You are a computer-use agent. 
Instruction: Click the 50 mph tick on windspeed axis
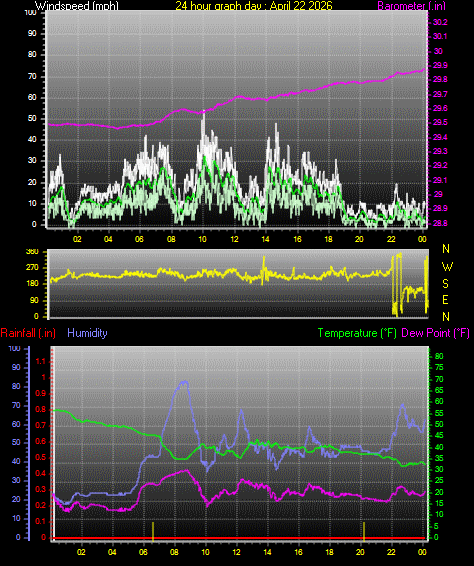pos(32,118)
